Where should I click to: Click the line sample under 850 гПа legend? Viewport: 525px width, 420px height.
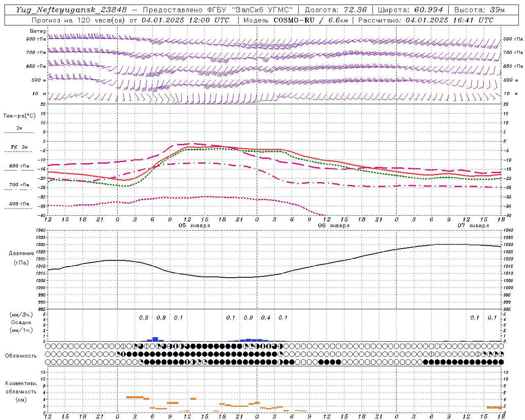pyautogui.click(x=19, y=170)
